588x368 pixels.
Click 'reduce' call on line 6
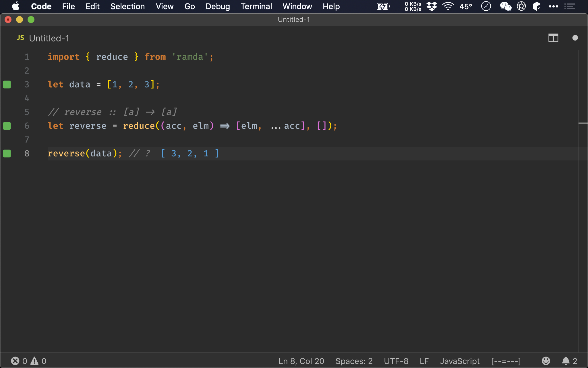(x=139, y=126)
